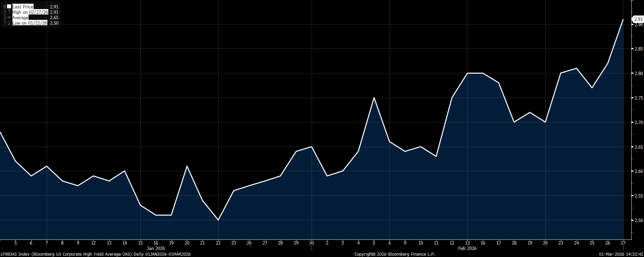Click the Low marker icon in legend
Image resolution: width=644 pixels, height=257 pixels.
9,23
